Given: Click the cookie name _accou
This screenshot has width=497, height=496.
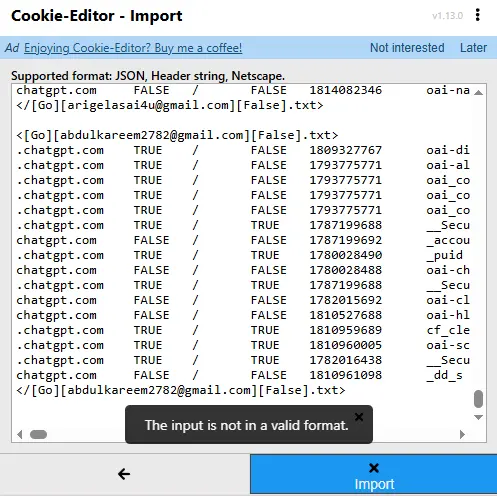Looking at the screenshot, I should (448, 240).
